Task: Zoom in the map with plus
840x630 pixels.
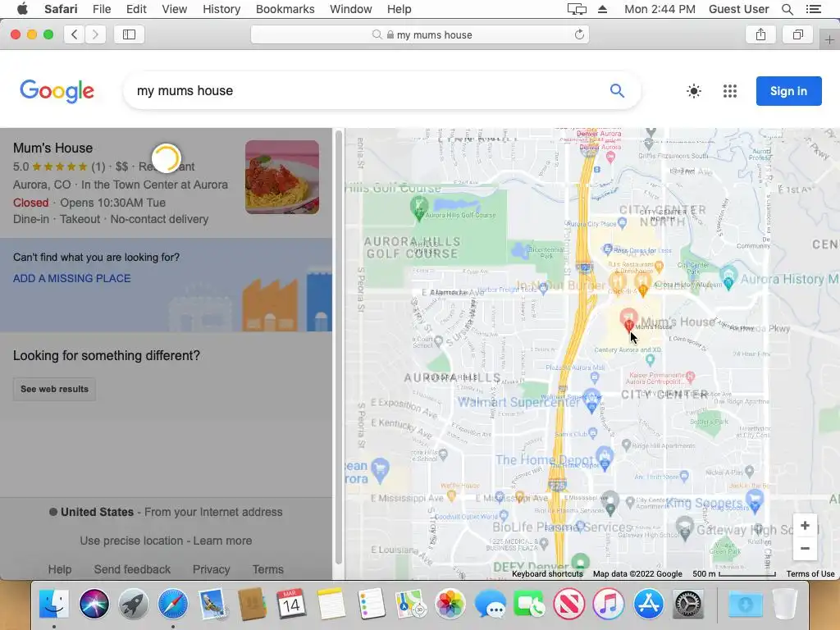Action: (805, 526)
